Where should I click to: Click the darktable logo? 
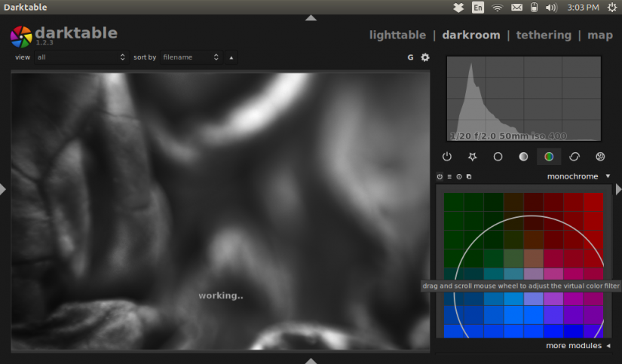(x=21, y=37)
